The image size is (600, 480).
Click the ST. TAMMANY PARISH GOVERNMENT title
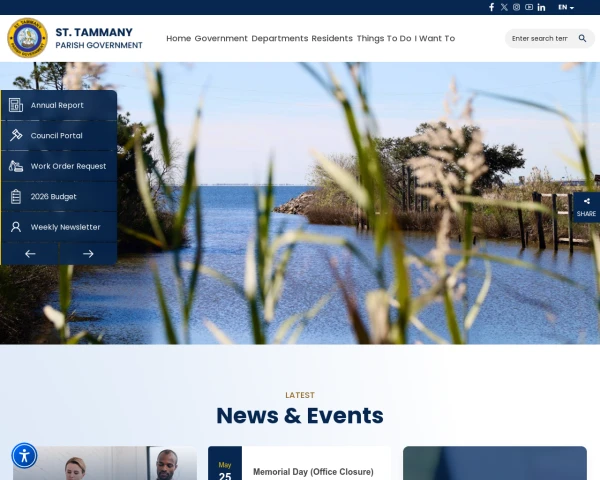99,38
